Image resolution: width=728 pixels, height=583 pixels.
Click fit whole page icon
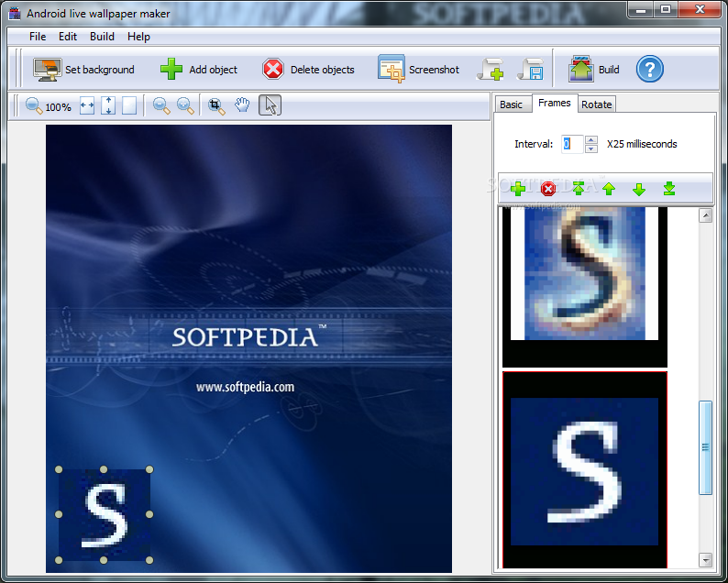pos(129,105)
